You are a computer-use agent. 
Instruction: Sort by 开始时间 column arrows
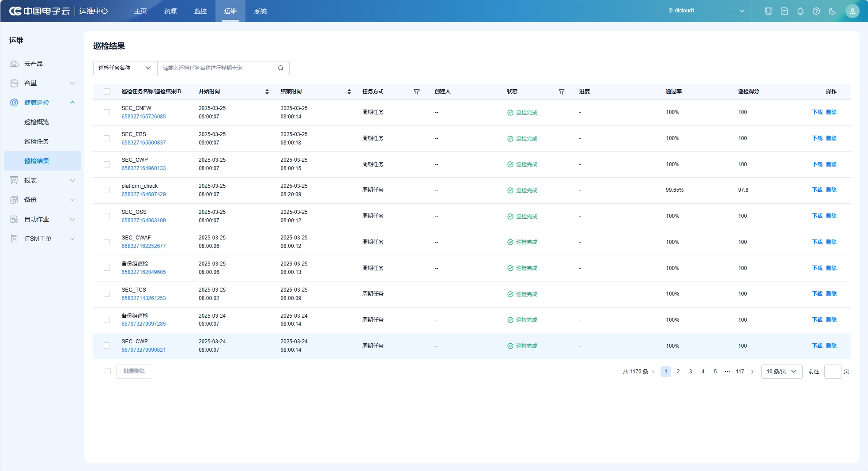tap(267, 91)
